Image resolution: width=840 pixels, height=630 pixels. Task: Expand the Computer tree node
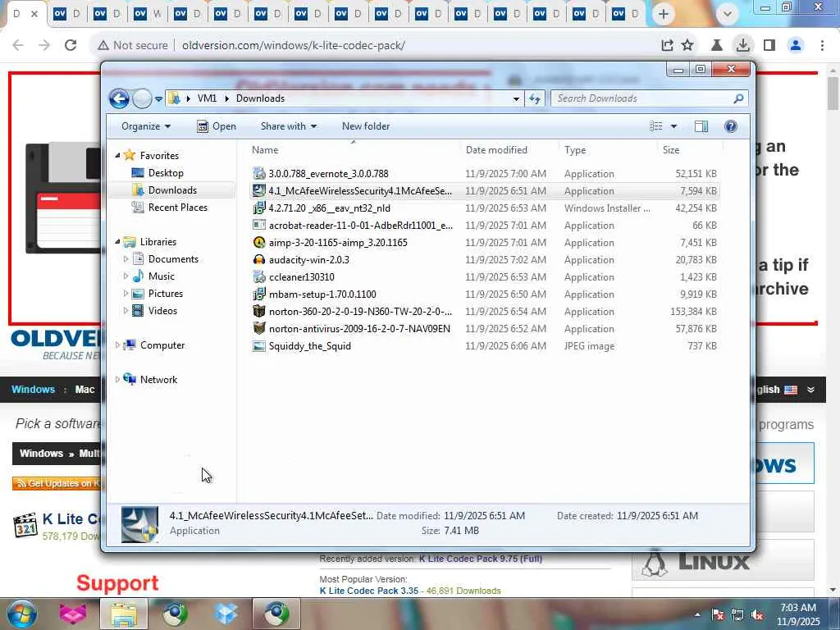click(118, 345)
